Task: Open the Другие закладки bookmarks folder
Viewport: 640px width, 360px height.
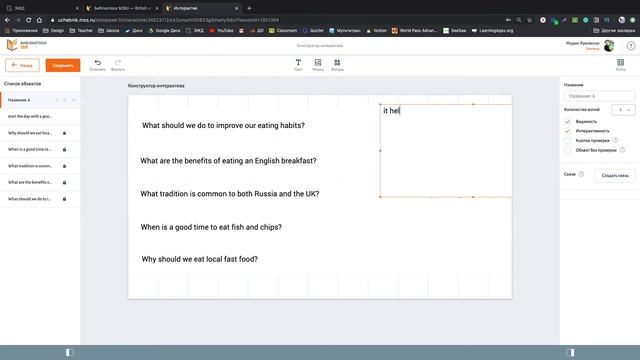Action: coord(614,31)
